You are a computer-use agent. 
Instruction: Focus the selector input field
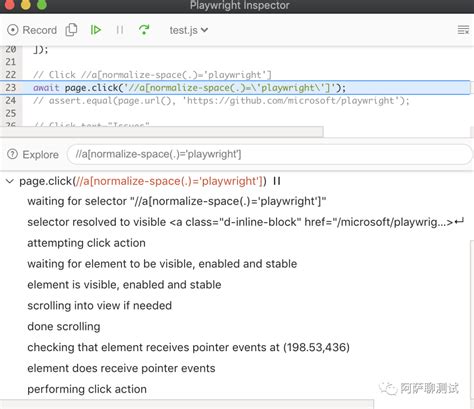(270, 154)
